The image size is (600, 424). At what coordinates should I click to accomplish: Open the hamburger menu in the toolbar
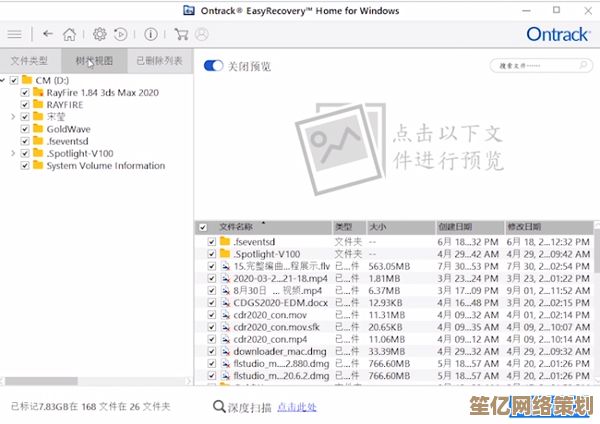click(x=14, y=33)
